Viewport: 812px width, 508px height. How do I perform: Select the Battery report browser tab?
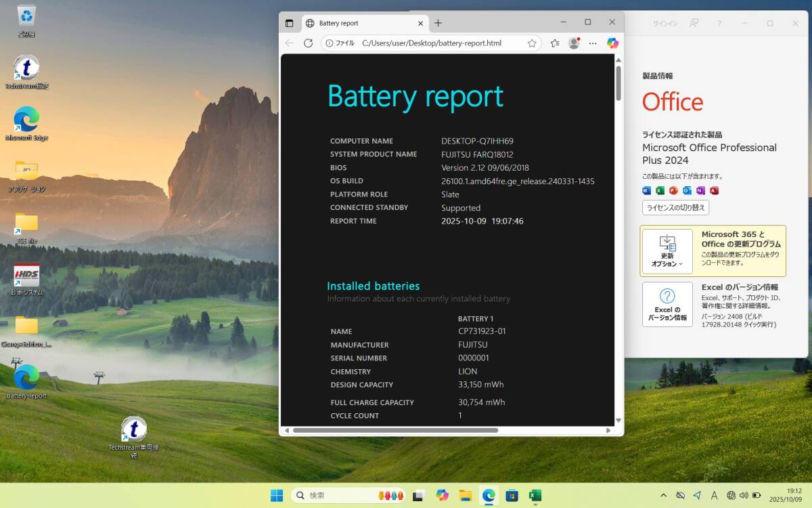(x=338, y=23)
